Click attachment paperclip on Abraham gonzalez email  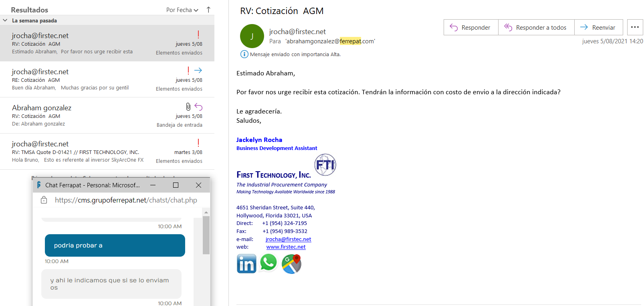click(188, 107)
